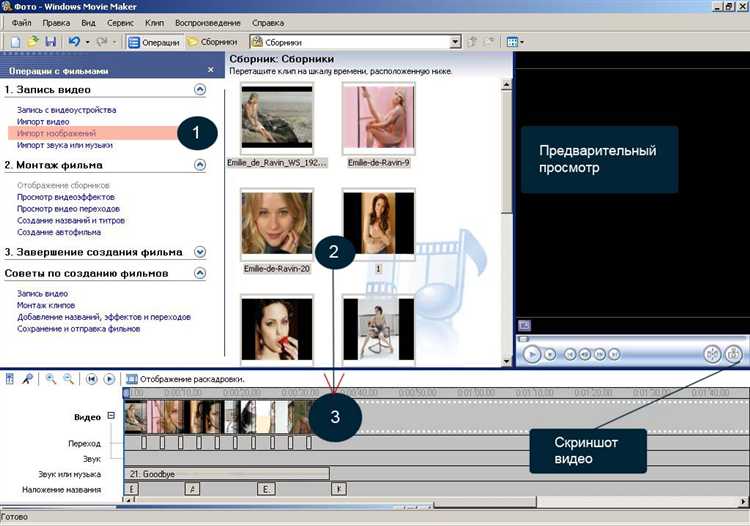Play the timeline from toolbar
750x526 pixels.
(x=109, y=379)
